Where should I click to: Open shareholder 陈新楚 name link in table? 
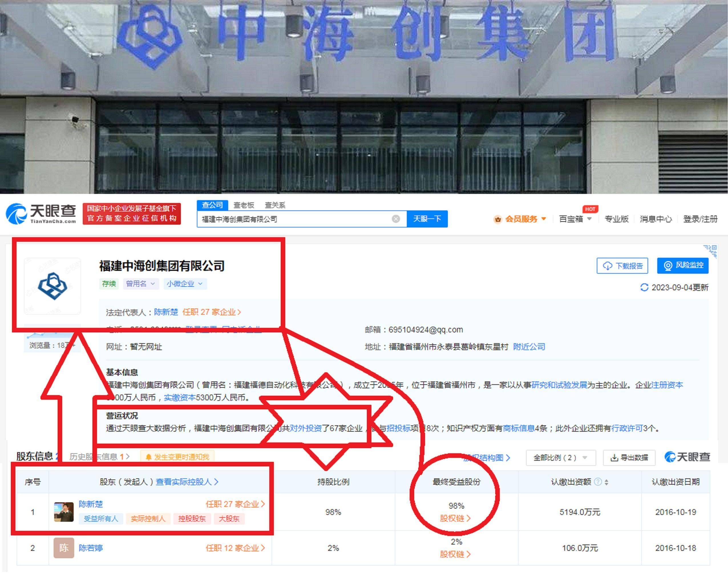tap(91, 504)
